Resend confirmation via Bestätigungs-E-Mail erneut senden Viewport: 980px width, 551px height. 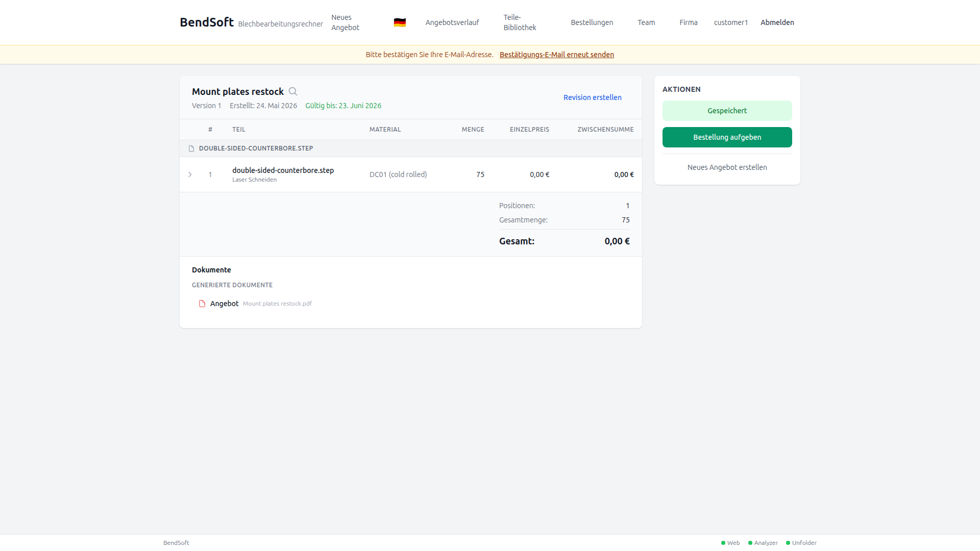tap(557, 55)
